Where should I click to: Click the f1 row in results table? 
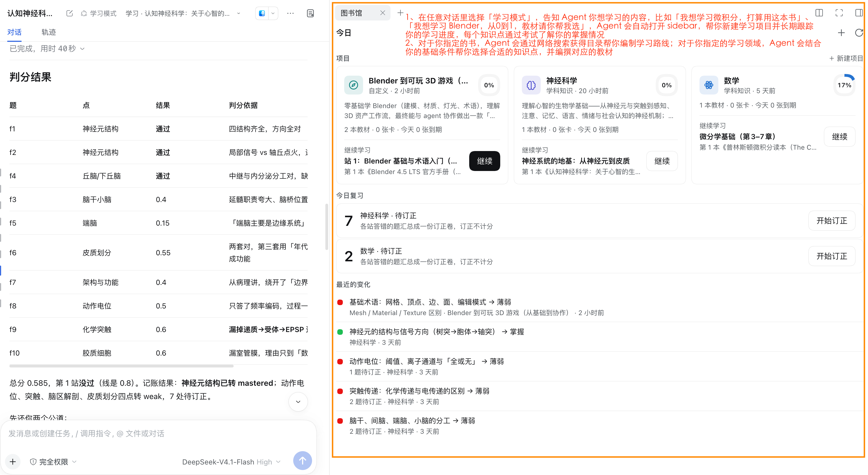pos(158,129)
